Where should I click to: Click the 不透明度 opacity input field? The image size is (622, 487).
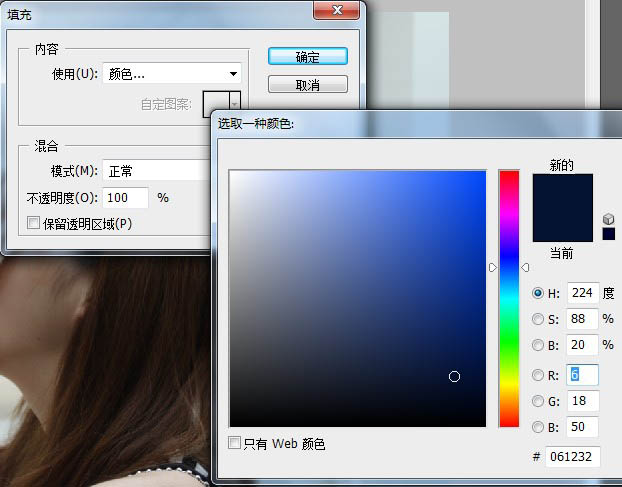[x=125, y=198]
